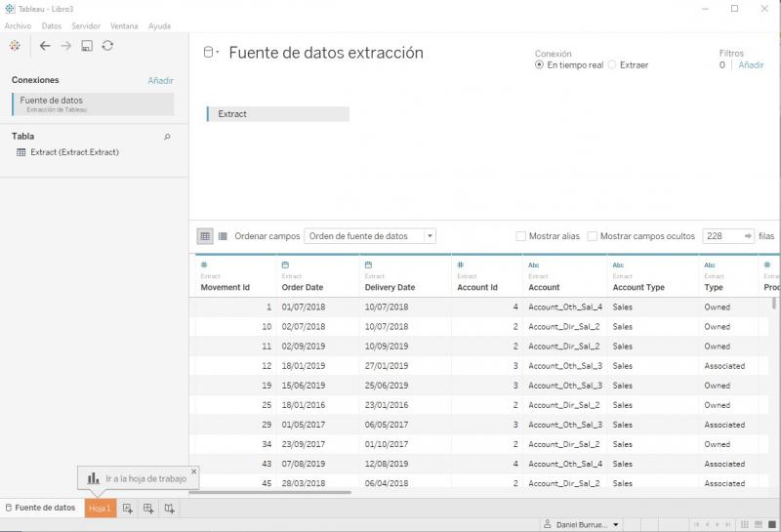Click the vertical scrollbar of the data grid
This screenshot has height=532, width=781.
coord(773,303)
